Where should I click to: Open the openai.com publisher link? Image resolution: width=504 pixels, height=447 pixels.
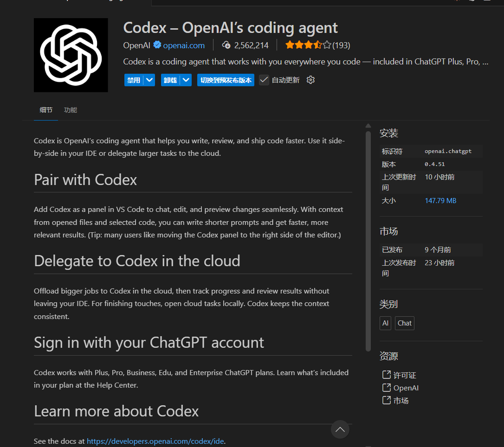point(183,45)
